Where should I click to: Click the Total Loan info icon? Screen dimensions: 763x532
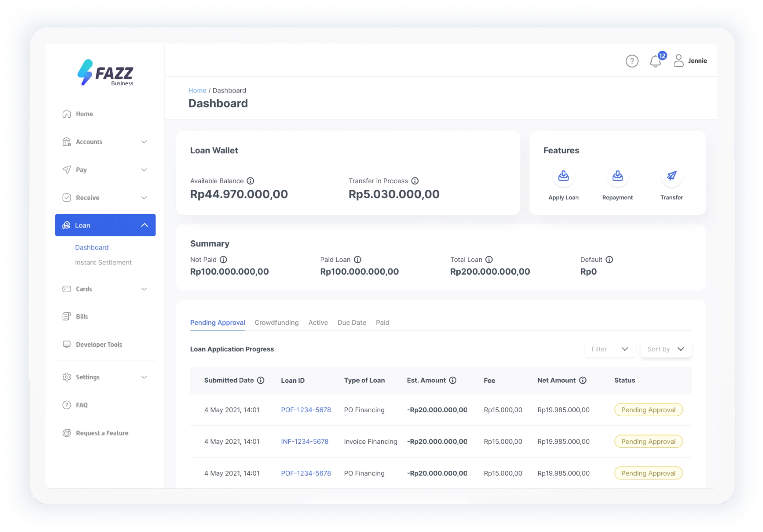tap(489, 259)
